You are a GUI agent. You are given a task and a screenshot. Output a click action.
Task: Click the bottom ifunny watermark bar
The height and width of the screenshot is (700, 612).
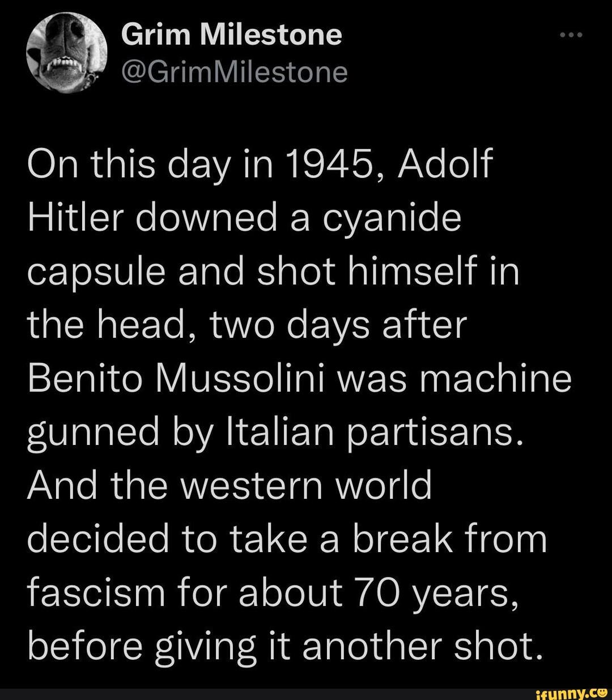coord(306,692)
